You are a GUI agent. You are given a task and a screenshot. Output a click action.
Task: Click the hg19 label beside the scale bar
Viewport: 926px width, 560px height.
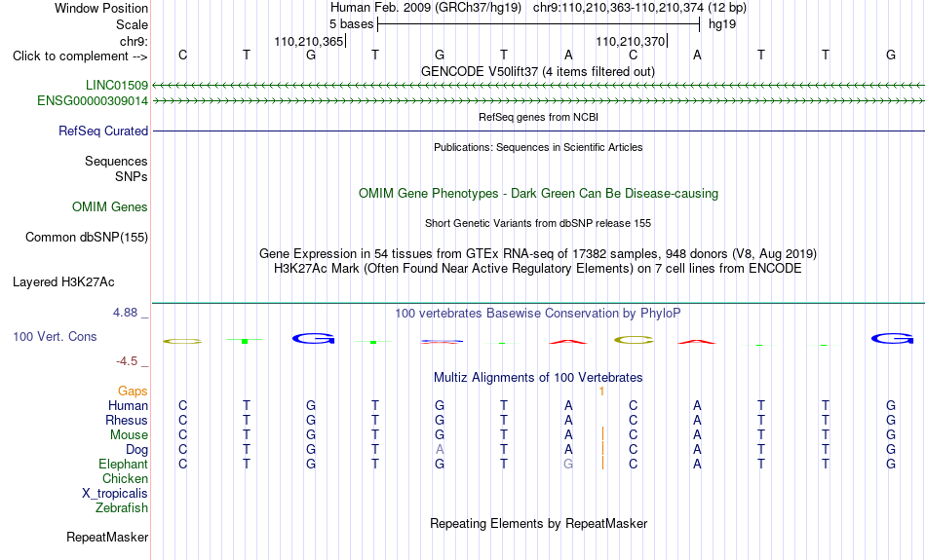coord(722,24)
